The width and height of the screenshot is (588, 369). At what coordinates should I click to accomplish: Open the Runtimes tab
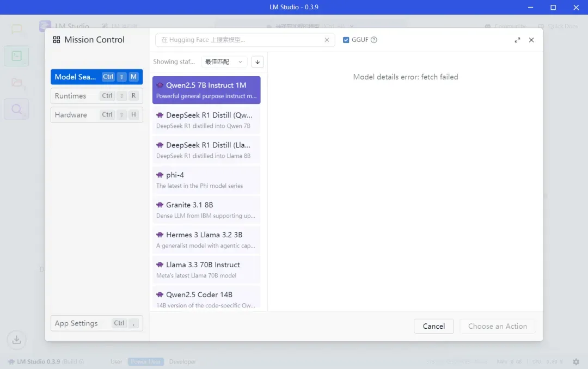pos(97,96)
